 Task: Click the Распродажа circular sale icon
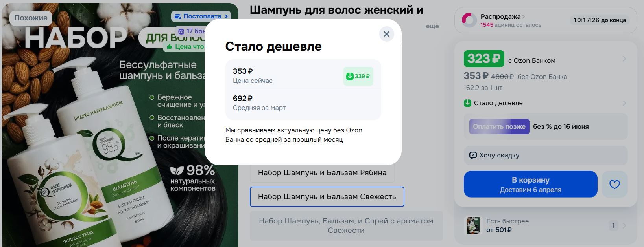tap(469, 20)
